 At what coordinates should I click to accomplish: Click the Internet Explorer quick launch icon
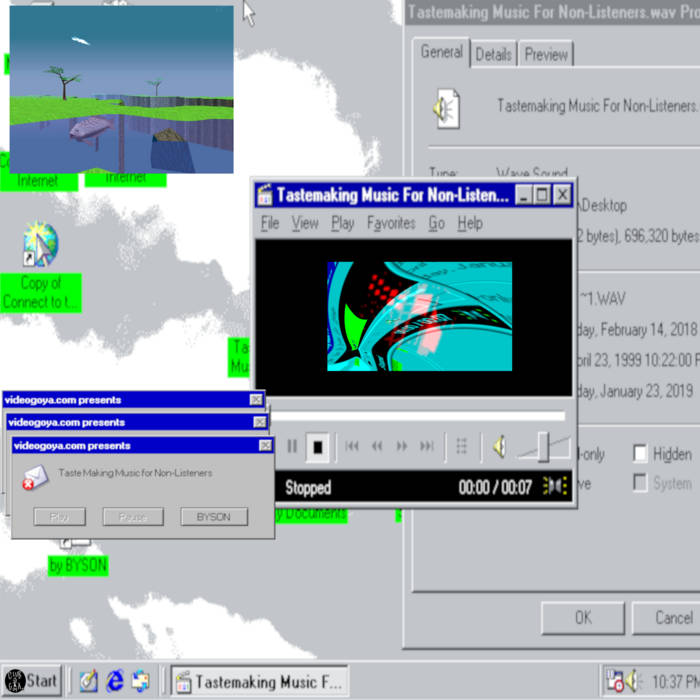(x=114, y=681)
